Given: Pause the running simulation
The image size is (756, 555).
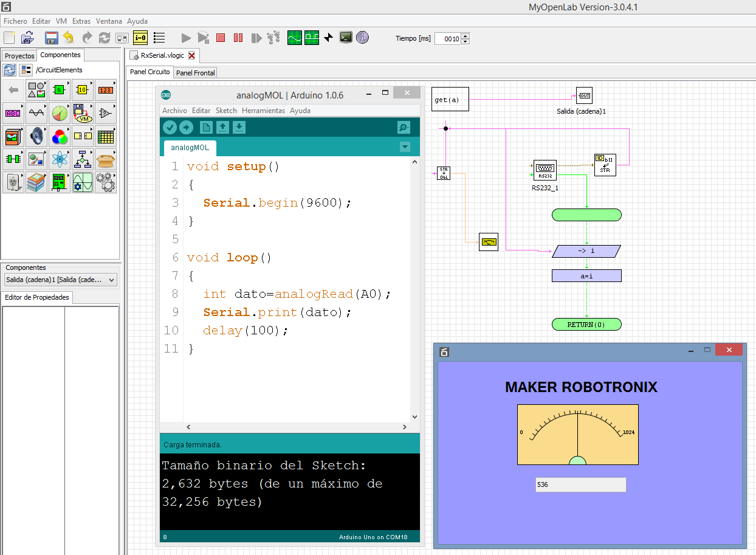Looking at the screenshot, I should (x=238, y=37).
